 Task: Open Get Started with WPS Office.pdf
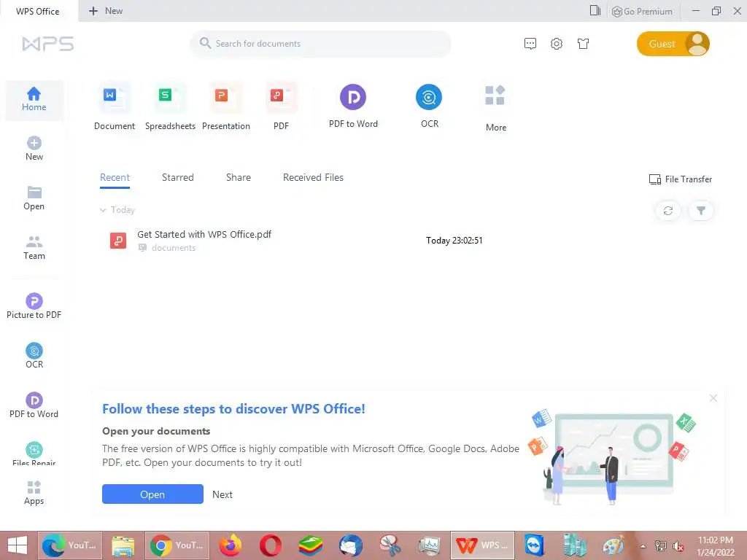[204, 234]
